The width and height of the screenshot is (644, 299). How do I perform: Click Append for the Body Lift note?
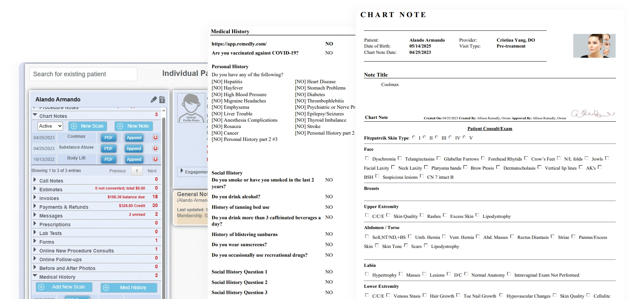(x=134, y=159)
